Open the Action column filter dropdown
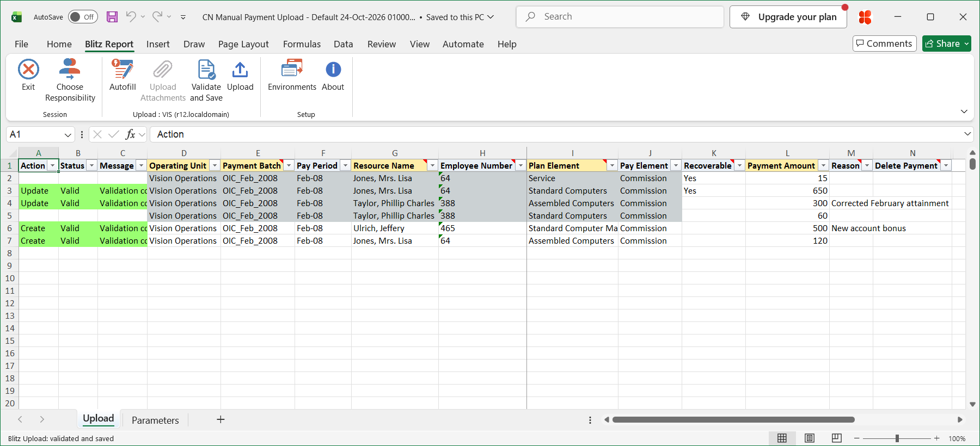This screenshot has width=980, height=446. click(x=52, y=165)
